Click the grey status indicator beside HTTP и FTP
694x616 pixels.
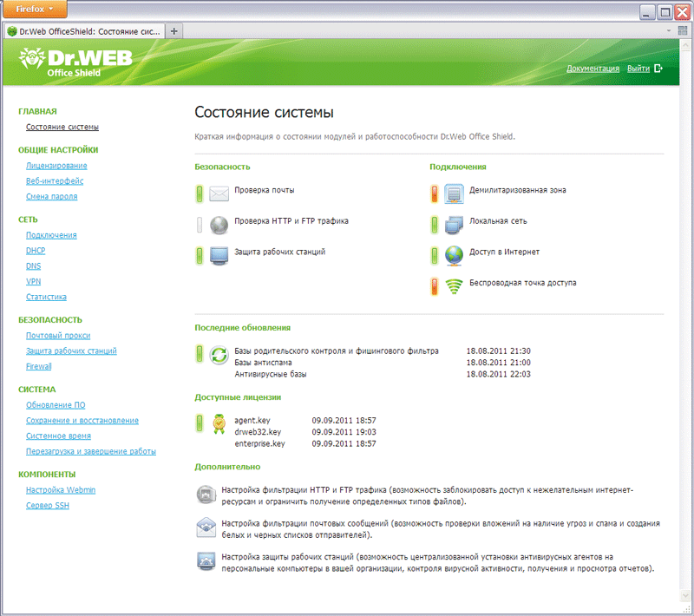click(x=200, y=225)
